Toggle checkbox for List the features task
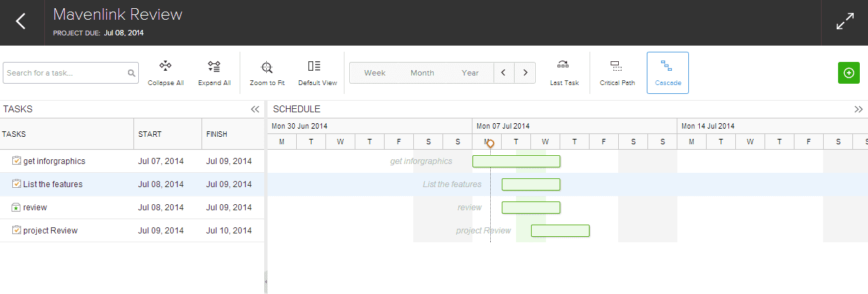Image resolution: width=868 pixels, height=294 pixels. (x=16, y=184)
